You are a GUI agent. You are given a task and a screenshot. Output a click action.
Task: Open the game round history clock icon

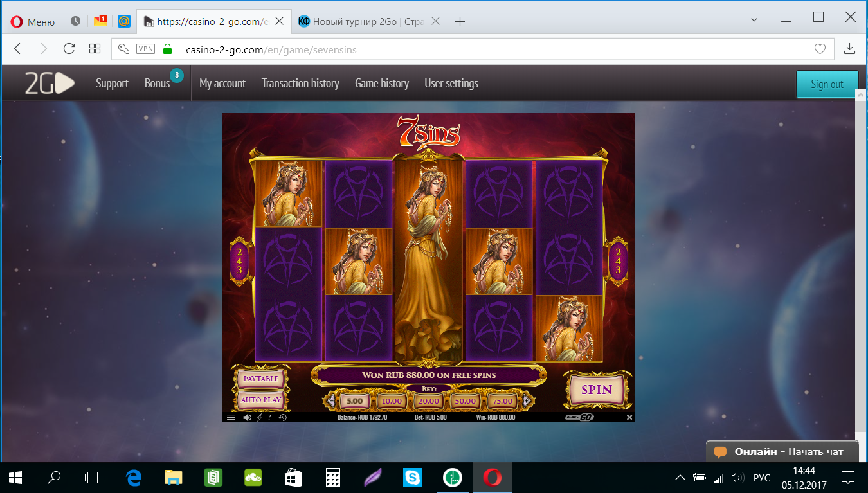[282, 417]
